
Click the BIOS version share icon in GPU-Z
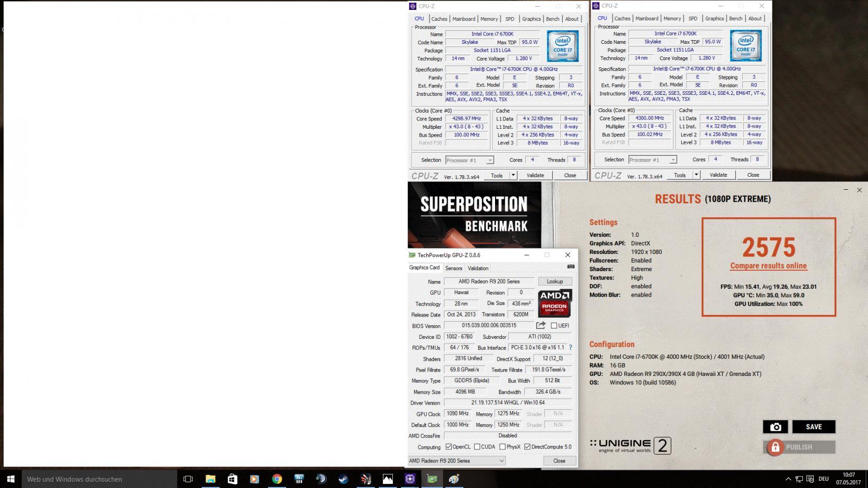point(541,325)
